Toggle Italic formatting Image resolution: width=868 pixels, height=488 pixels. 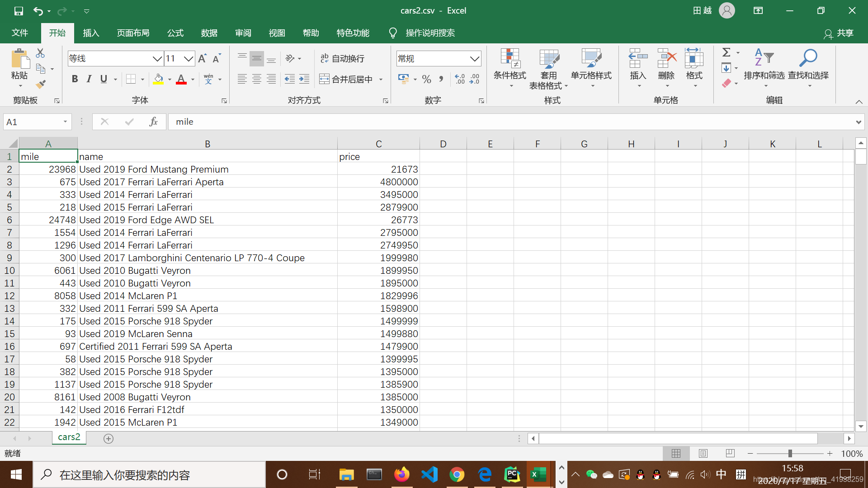point(89,79)
